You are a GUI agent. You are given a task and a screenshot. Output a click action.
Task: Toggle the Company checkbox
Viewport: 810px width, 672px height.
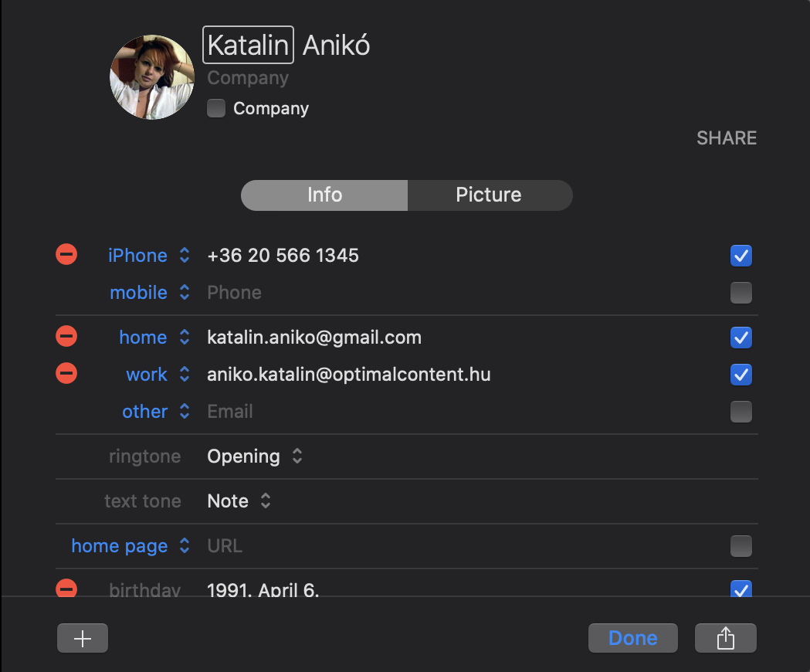216,108
